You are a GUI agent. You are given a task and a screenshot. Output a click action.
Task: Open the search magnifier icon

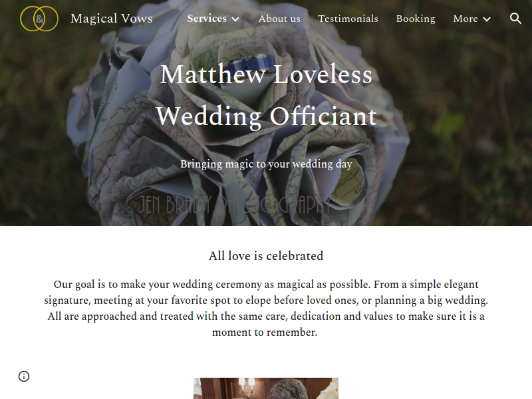click(x=515, y=19)
